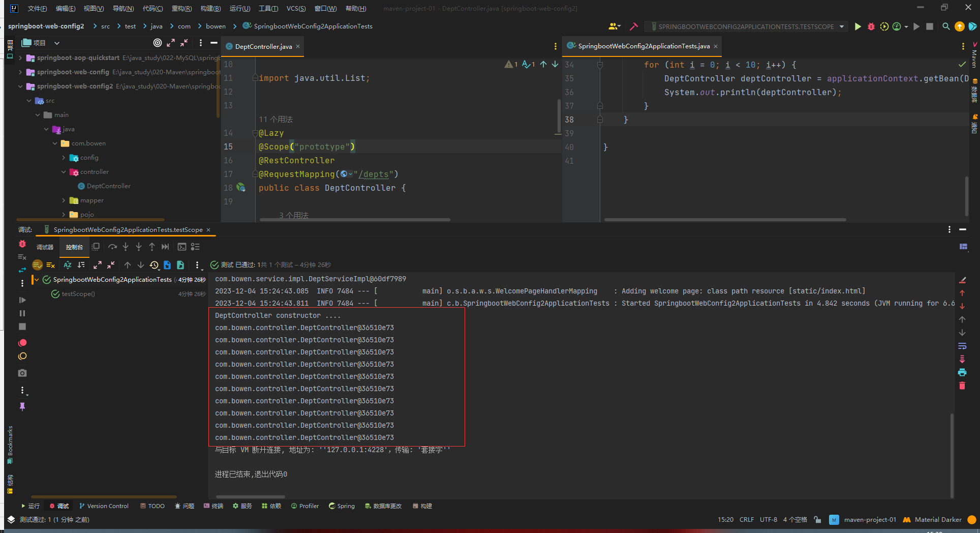
Task: Click Step Over icon in debugger toolbar
Action: 112,247
